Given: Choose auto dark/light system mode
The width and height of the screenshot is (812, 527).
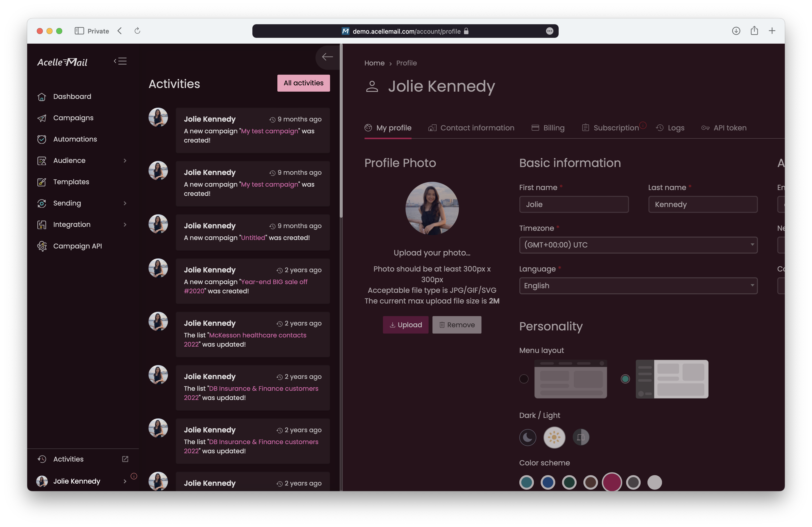Looking at the screenshot, I should point(581,437).
